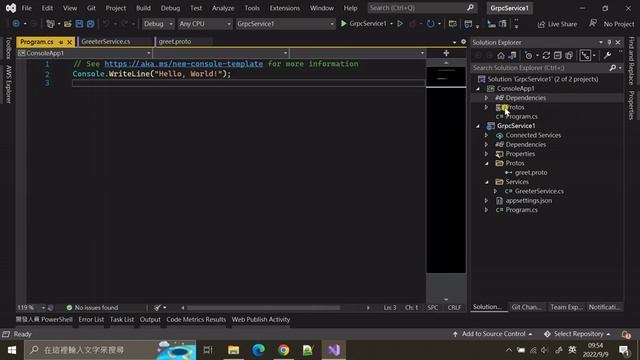The width and height of the screenshot is (640, 360).
Task: Toggle the pin on Program.cs tab
Action: [x=61, y=42]
